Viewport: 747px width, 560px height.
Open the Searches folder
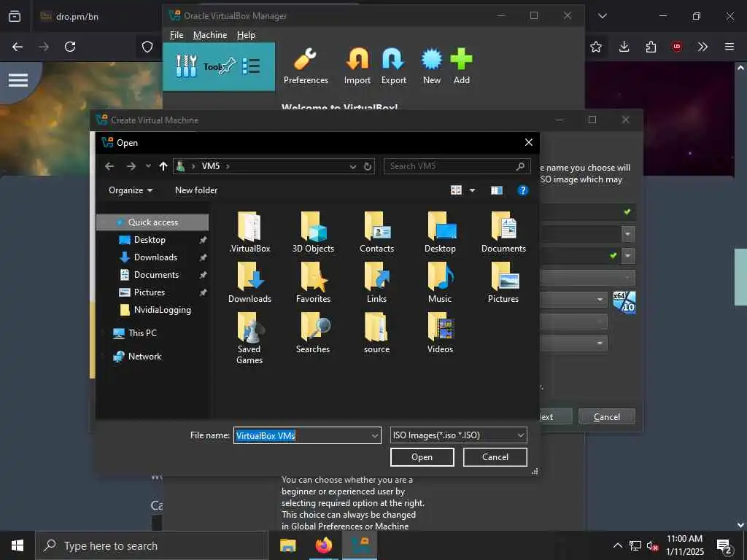(313, 333)
